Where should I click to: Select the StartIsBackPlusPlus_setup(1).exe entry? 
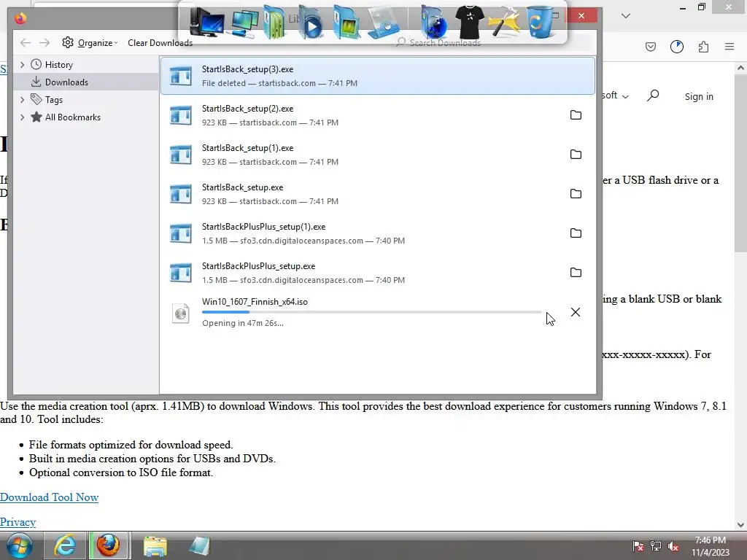[x=378, y=233]
